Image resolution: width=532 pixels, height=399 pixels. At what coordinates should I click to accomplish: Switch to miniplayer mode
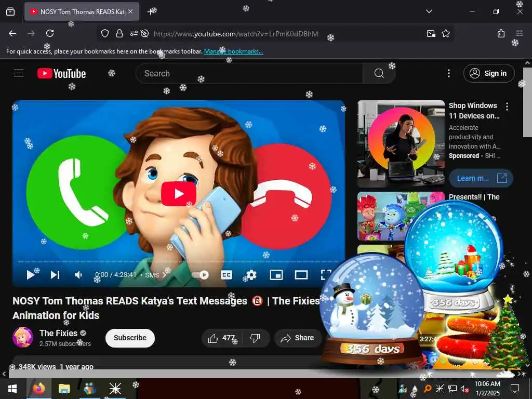pyautogui.click(x=276, y=275)
